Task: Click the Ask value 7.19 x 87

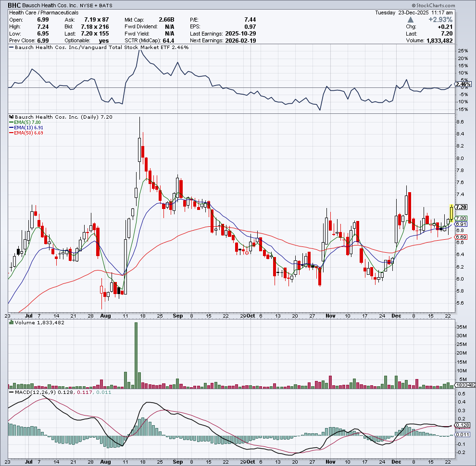Action: pos(97,20)
